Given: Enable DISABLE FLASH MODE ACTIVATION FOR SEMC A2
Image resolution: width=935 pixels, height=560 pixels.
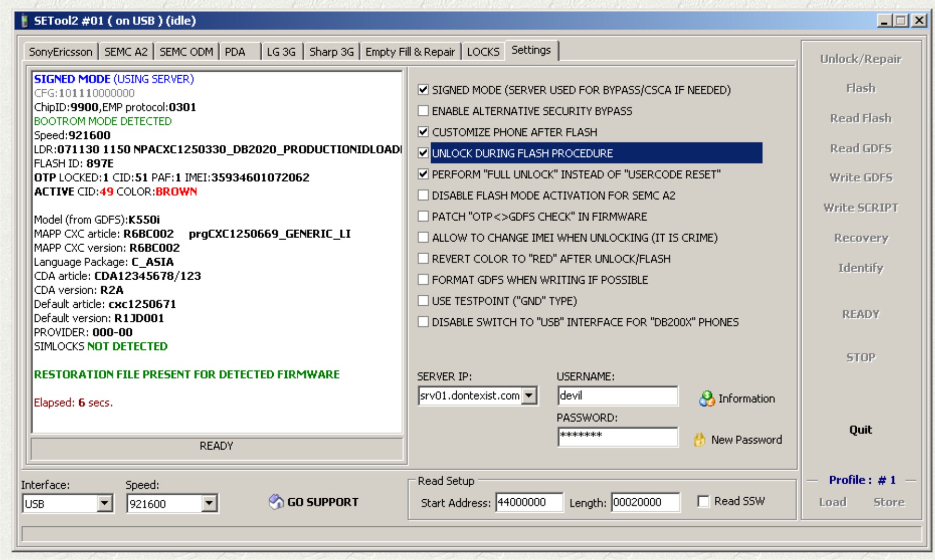Looking at the screenshot, I should pyautogui.click(x=423, y=195).
